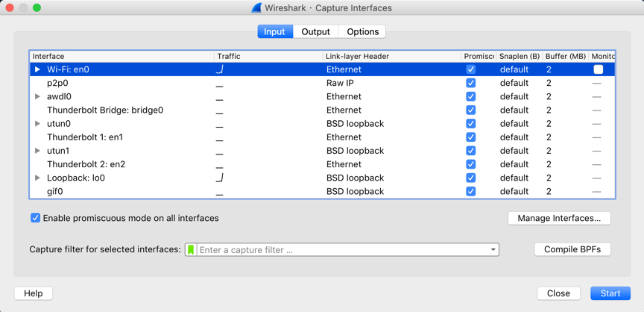Screen dimensions: 644x312
Task: Click the Wi-Fi en0 snaplen default value
Action: (514, 69)
